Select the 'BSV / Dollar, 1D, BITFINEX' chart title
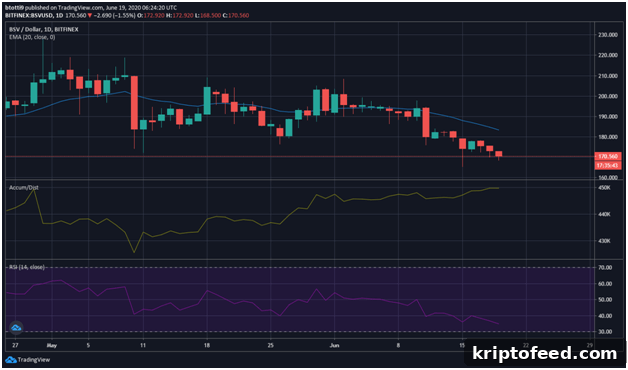Viewport: 628px width, 370px height. (44, 29)
